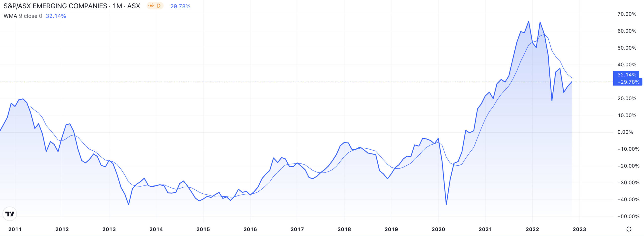
Task: Click the 70.00% scale label
Action: coord(627,14)
